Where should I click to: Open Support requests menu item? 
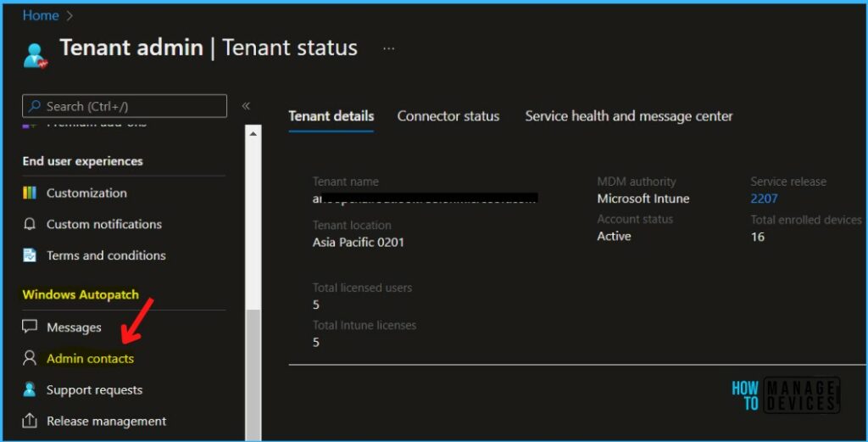94,390
